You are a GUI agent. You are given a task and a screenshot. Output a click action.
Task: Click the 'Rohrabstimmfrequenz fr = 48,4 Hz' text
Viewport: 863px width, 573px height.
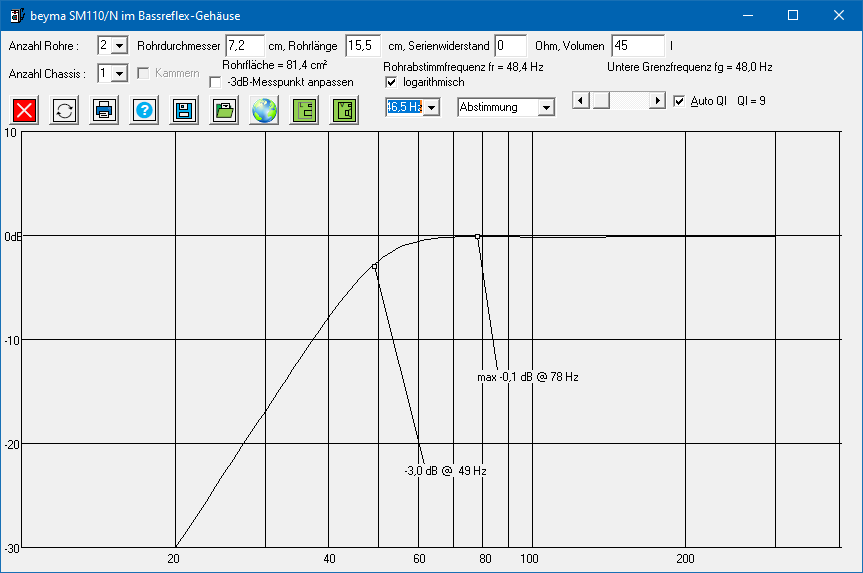click(x=463, y=67)
